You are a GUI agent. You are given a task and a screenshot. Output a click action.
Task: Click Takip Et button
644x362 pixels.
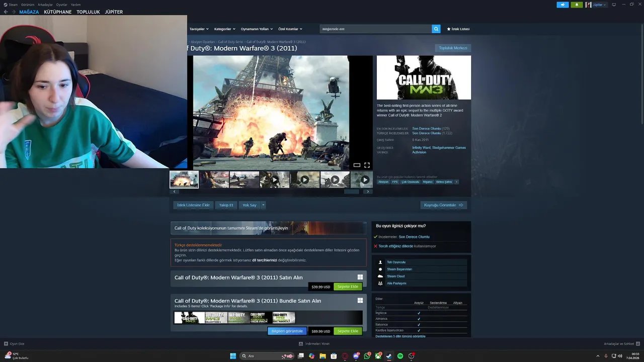coord(226,205)
